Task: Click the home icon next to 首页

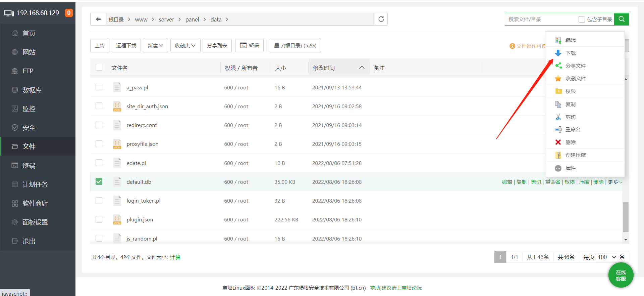Action: [15, 33]
